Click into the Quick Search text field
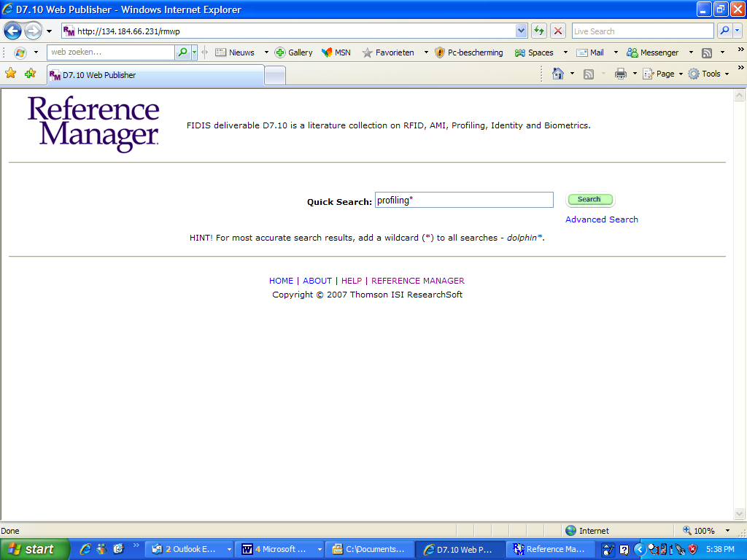Screen dimensions: 747x560 (x=464, y=201)
